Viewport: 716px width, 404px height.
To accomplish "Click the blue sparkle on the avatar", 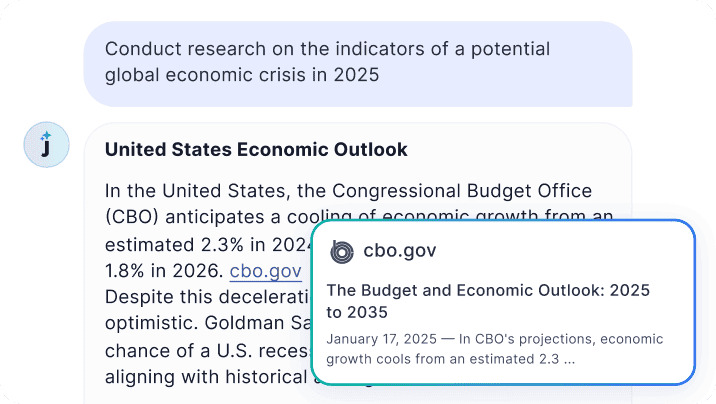I will (45, 136).
